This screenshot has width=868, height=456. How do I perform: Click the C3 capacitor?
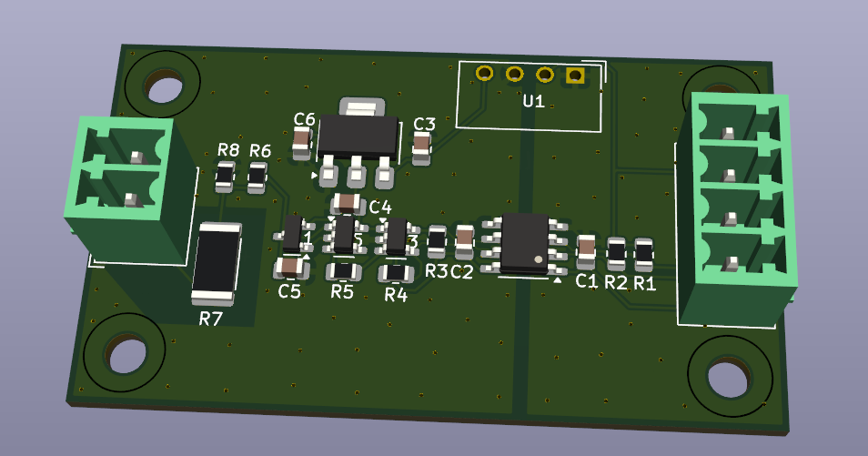coord(421,147)
